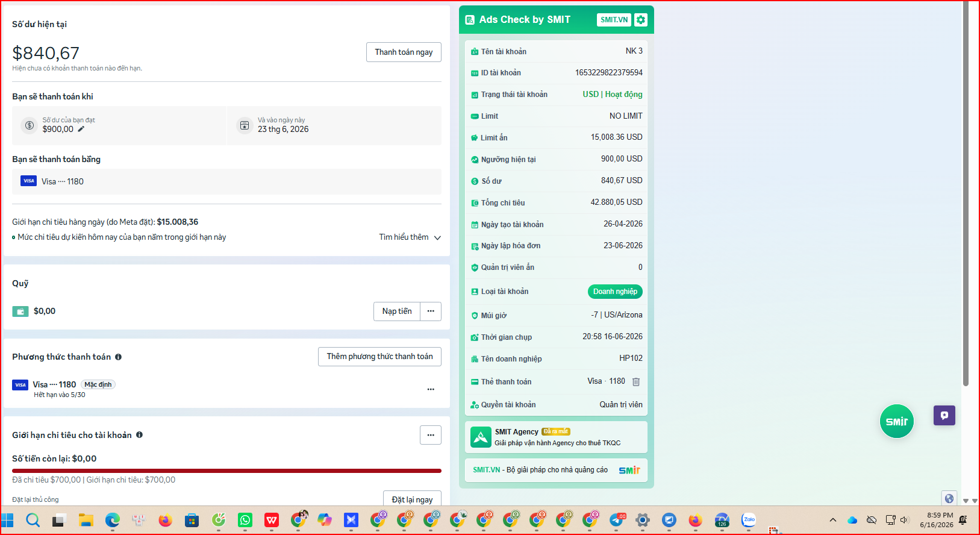The width and height of the screenshot is (980, 535).
Task: Click the date 23 thg 6, 2026
Action: pos(283,130)
